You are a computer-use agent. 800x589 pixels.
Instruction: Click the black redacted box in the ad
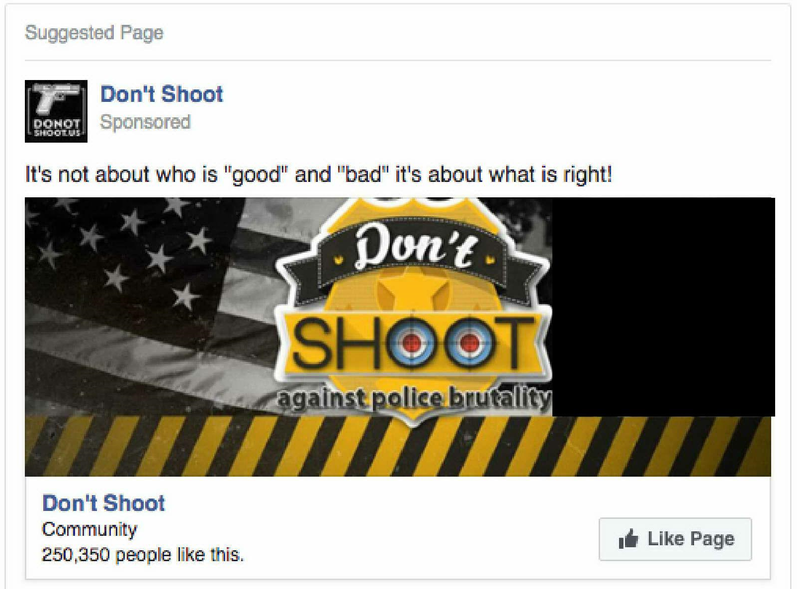click(663, 307)
